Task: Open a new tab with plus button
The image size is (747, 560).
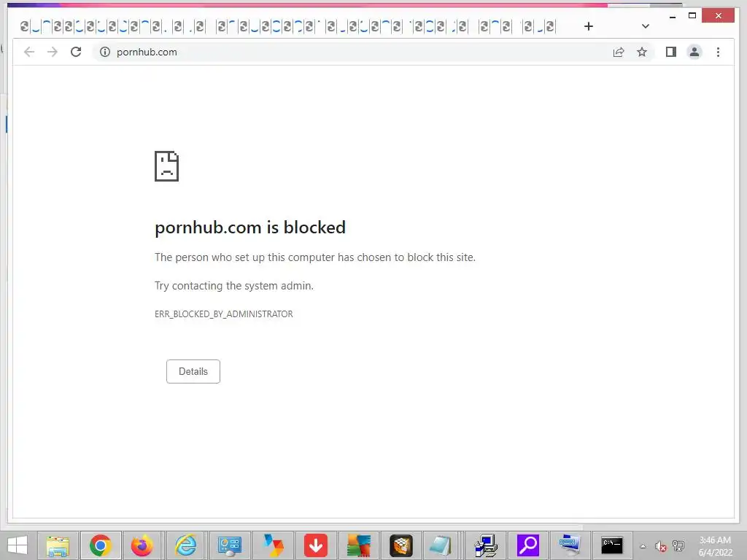Action: click(589, 26)
